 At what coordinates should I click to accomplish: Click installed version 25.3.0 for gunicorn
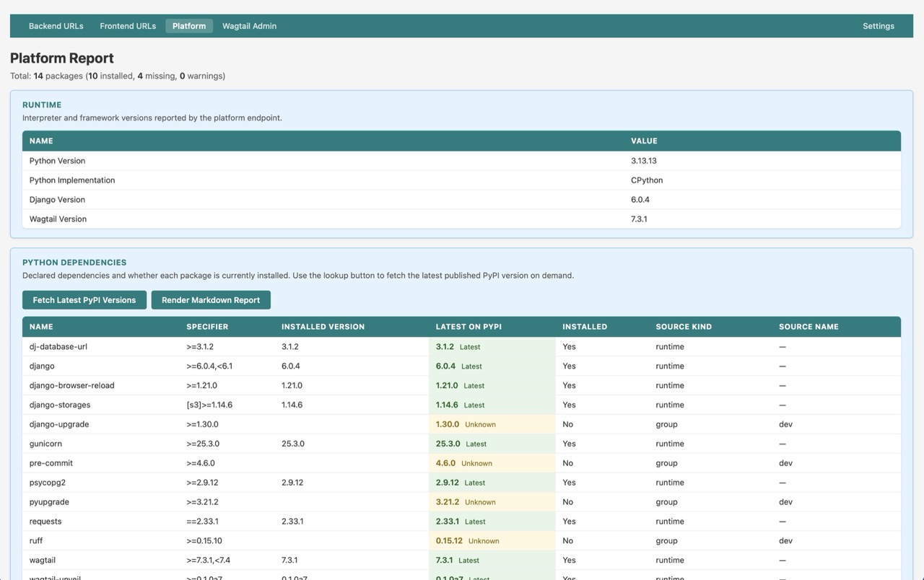click(x=293, y=444)
